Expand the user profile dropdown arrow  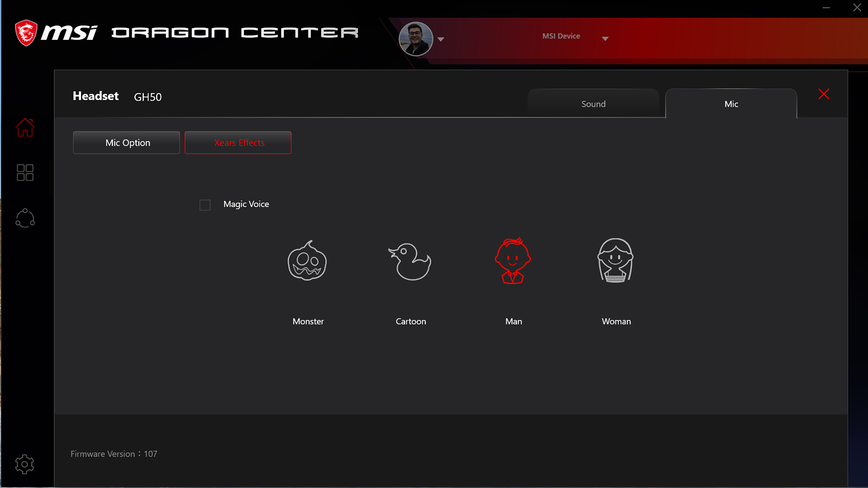click(x=441, y=40)
